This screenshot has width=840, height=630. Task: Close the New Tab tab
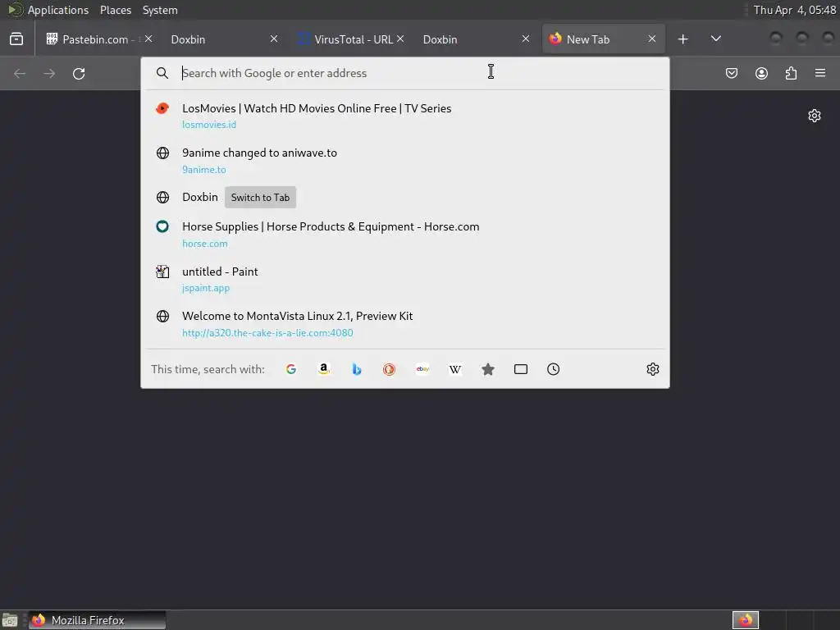652,39
